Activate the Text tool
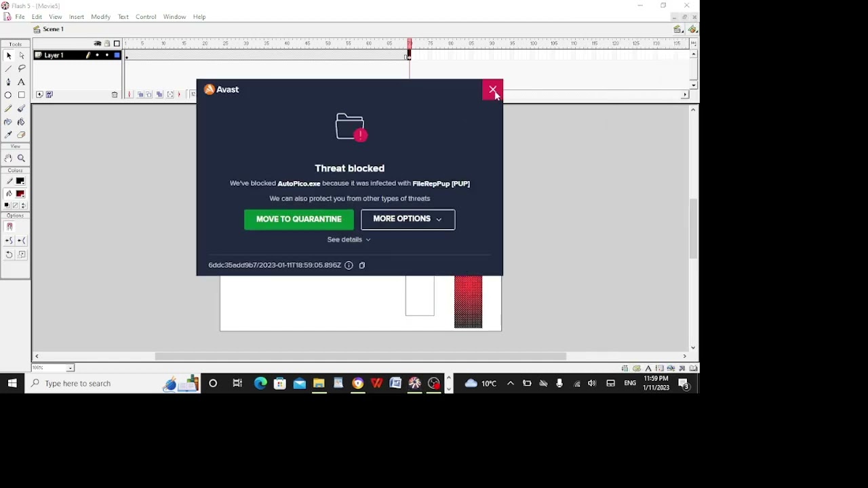This screenshot has height=488, width=868. point(22,82)
